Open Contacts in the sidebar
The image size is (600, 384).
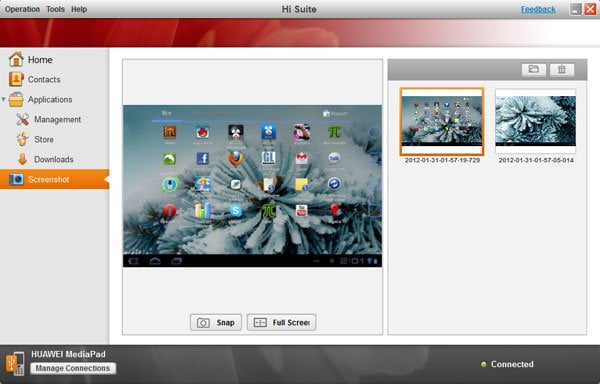(44, 80)
